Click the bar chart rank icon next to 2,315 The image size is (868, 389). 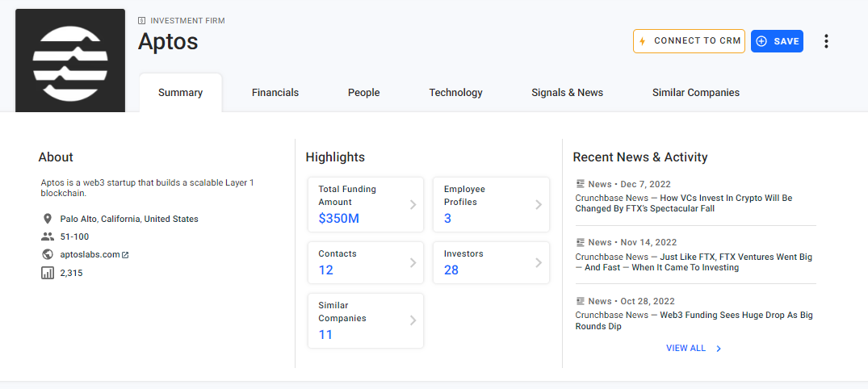click(x=47, y=273)
